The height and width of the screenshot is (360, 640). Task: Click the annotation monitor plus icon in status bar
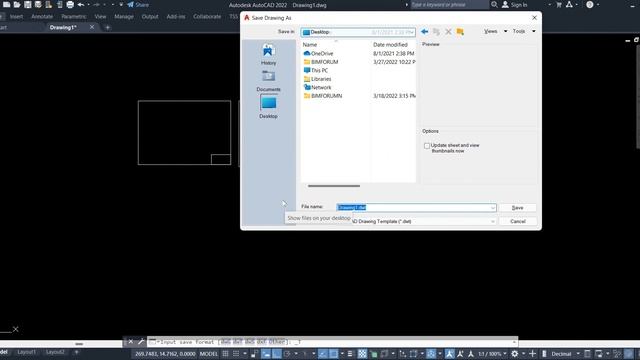(533, 354)
